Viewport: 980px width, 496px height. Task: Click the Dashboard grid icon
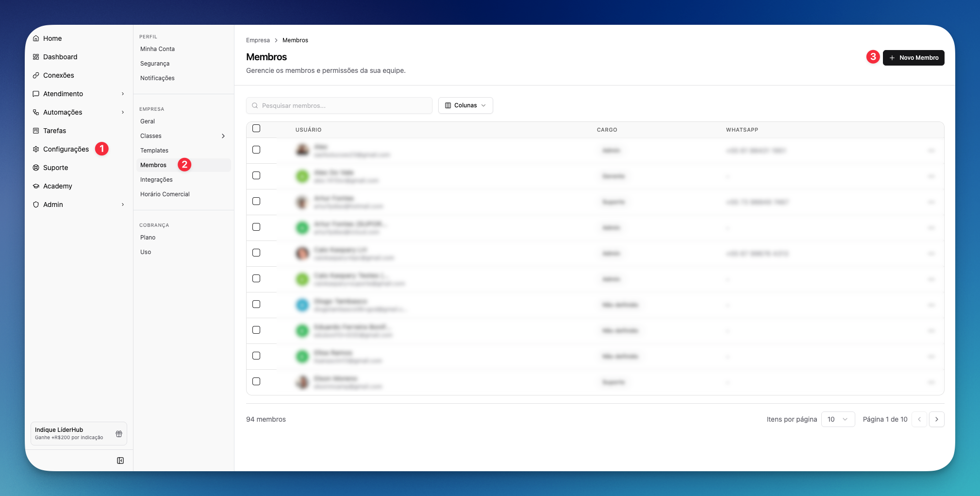36,57
